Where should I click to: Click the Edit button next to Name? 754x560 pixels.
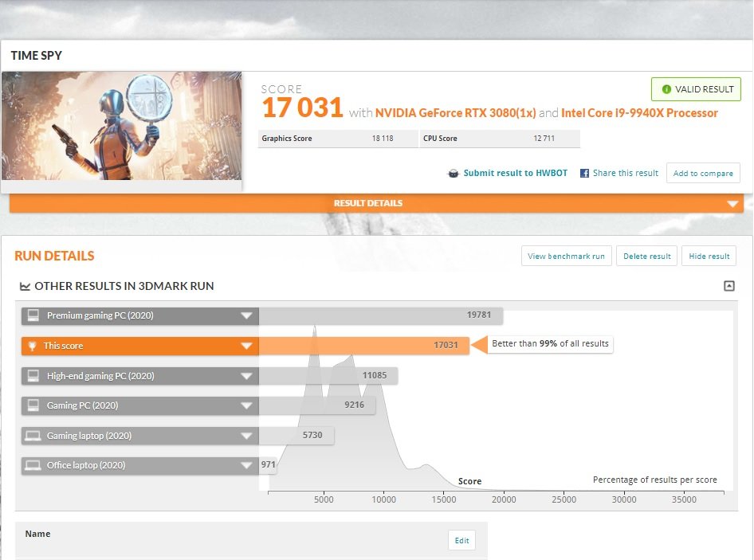coord(461,540)
